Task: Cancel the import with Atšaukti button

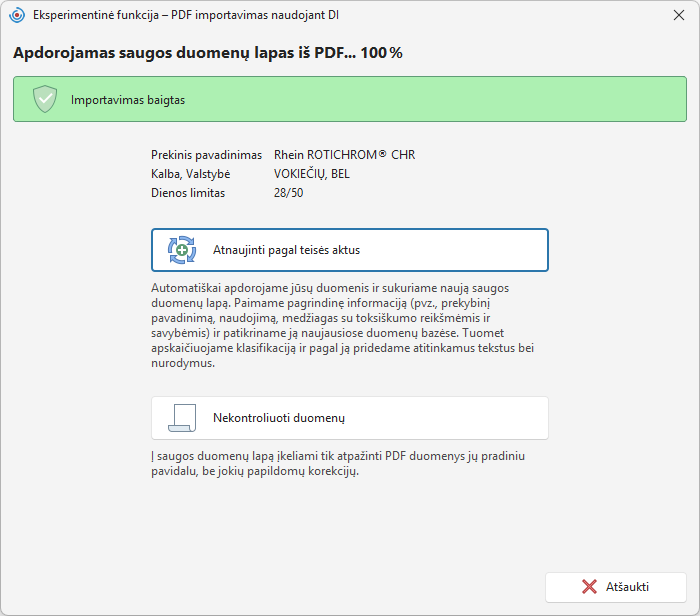Action: (x=616, y=587)
